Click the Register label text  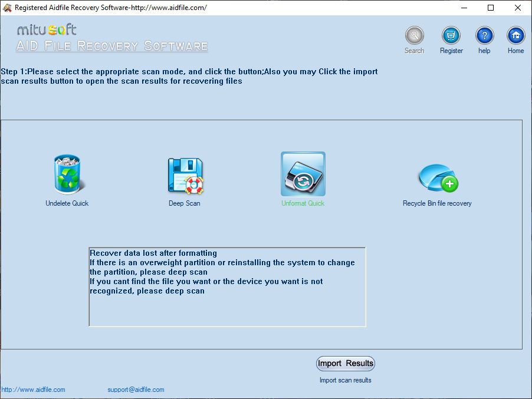pyautogui.click(x=451, y=51)
